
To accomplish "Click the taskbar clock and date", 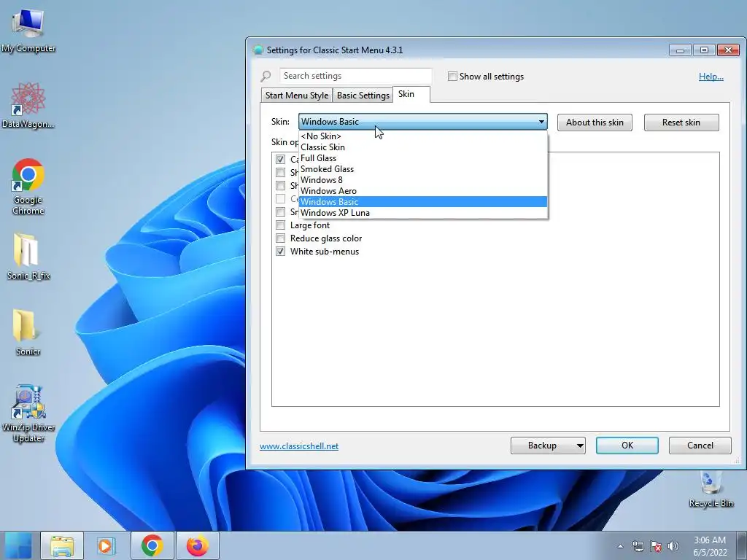I will click(710, 546).
